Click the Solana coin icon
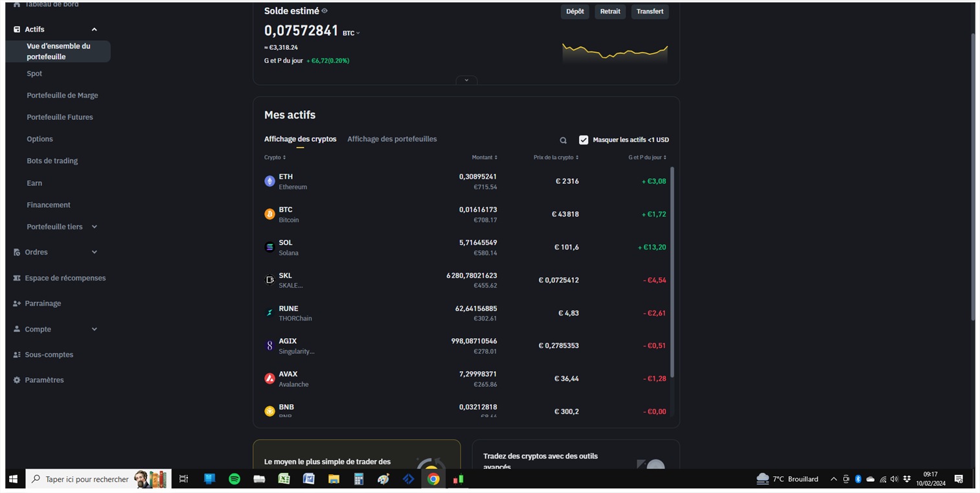Viewport: 980px width, 493px height. [x=269, y=247]
